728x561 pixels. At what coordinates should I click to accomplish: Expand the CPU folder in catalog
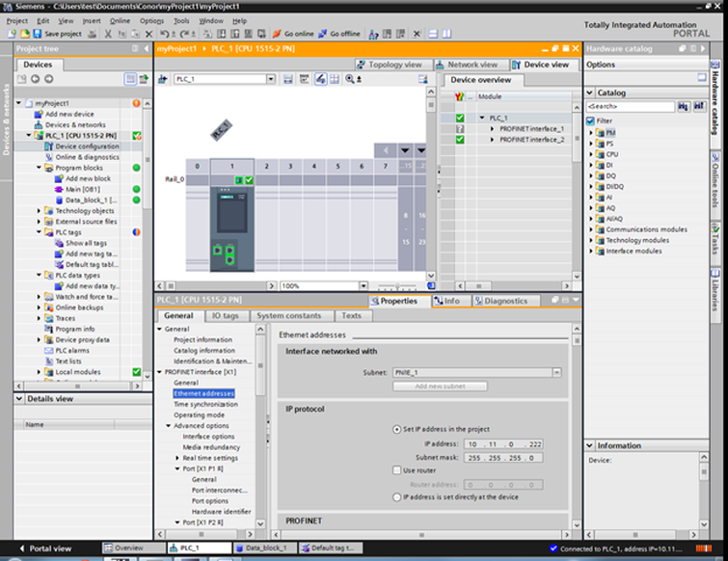tap(591, 154)
